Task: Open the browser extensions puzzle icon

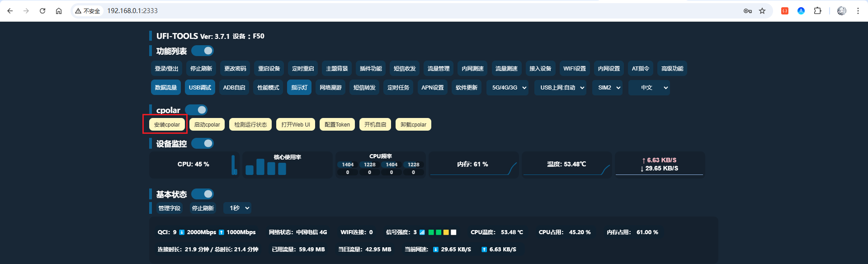Action: (817, 11)
